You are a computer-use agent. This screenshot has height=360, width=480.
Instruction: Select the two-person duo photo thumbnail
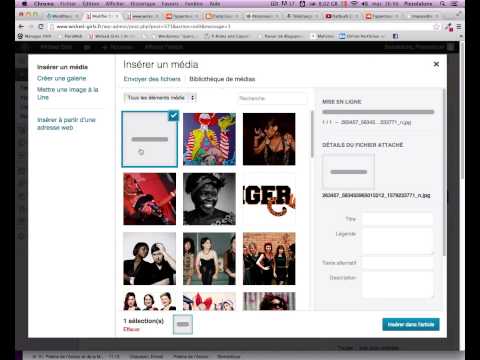pyautogui.click(x=150, y=259)
